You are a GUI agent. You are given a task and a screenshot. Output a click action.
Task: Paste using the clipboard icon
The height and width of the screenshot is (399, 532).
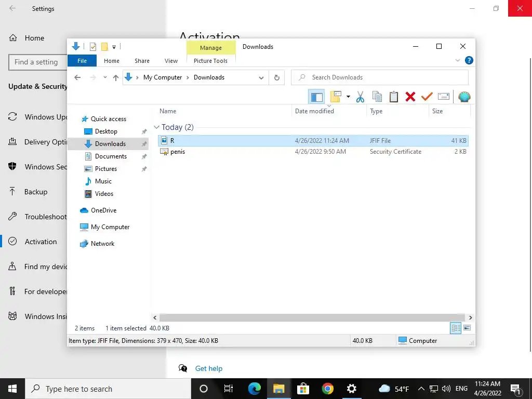click(394, 97)
